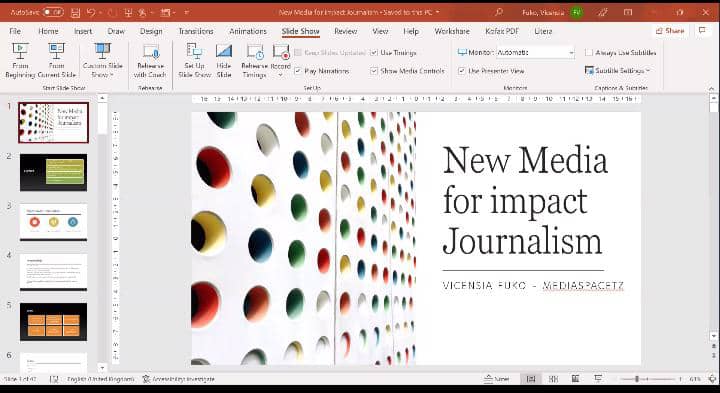
Task: Adjust the zoom slider handle
Action: coord(637,379)
